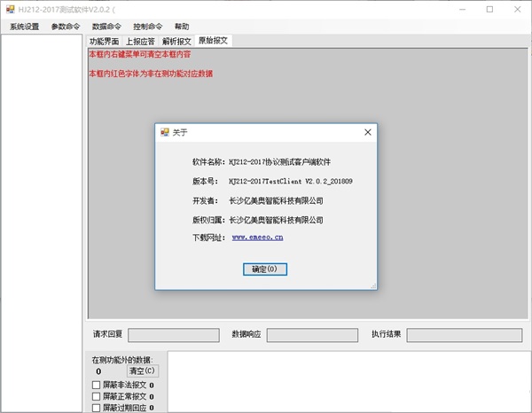Viewport: 532px width, 413px height.
Task: Click the 版本号 value text
Action: pos(291,182)
